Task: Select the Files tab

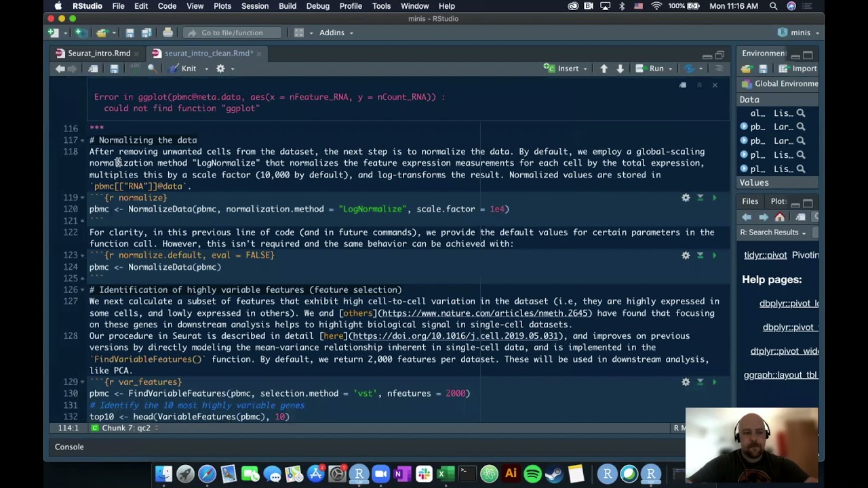Action: pyautogui.click(x=750, y=201)
